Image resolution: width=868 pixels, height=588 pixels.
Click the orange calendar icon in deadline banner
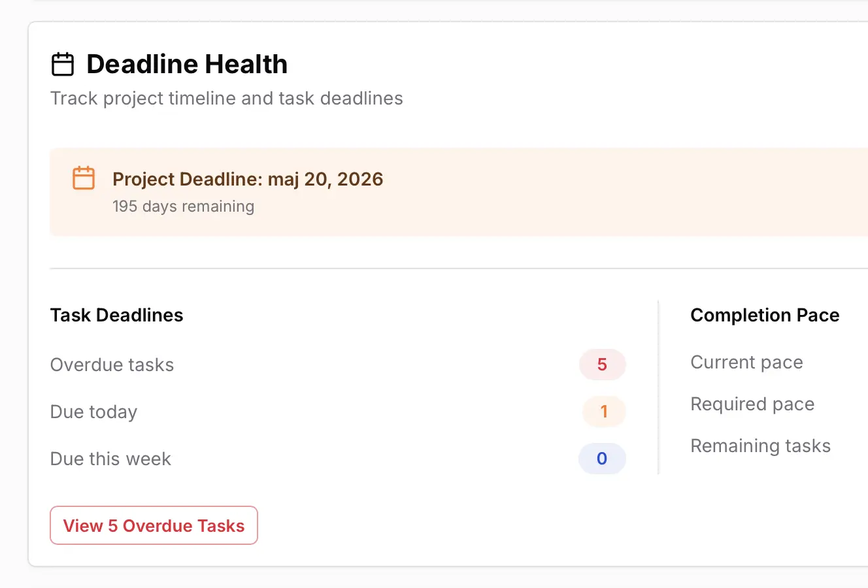tap(84, 178)
